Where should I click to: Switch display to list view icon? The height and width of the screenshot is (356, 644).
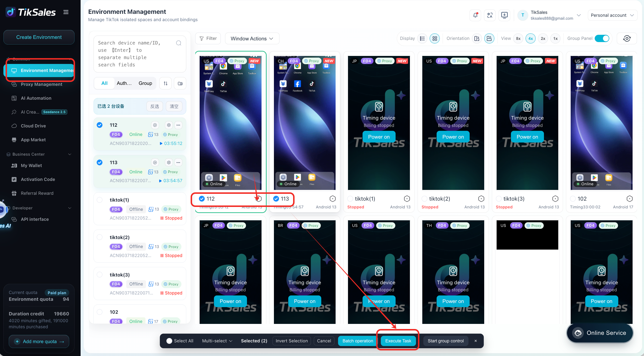coord(422,38)
